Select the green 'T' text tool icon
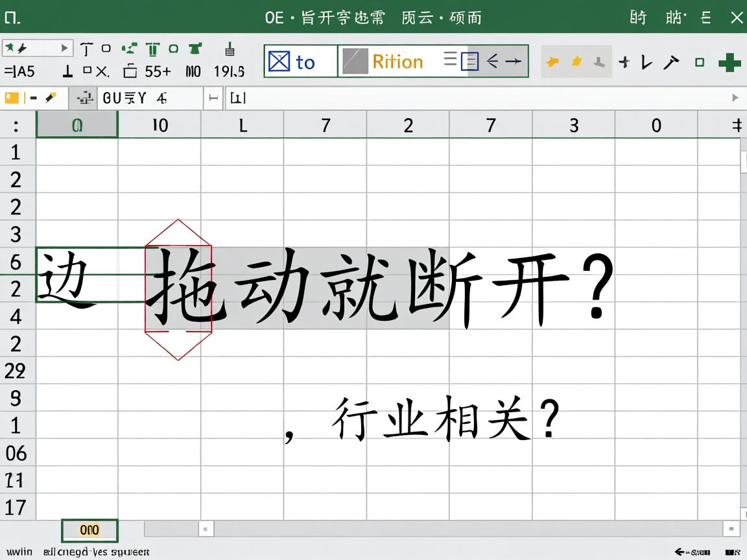The width and height of the screenshot is (747, 560). coord(152,49)
